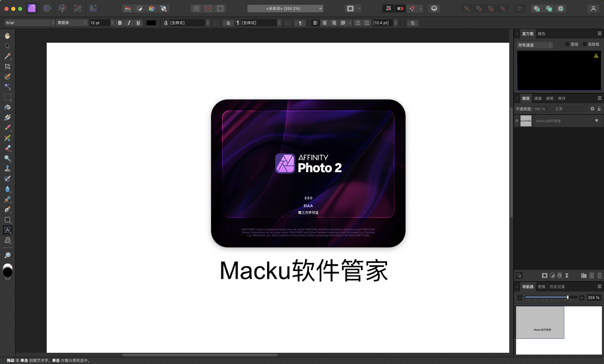Select the Paint Brush tool

[x=7, y=128]
